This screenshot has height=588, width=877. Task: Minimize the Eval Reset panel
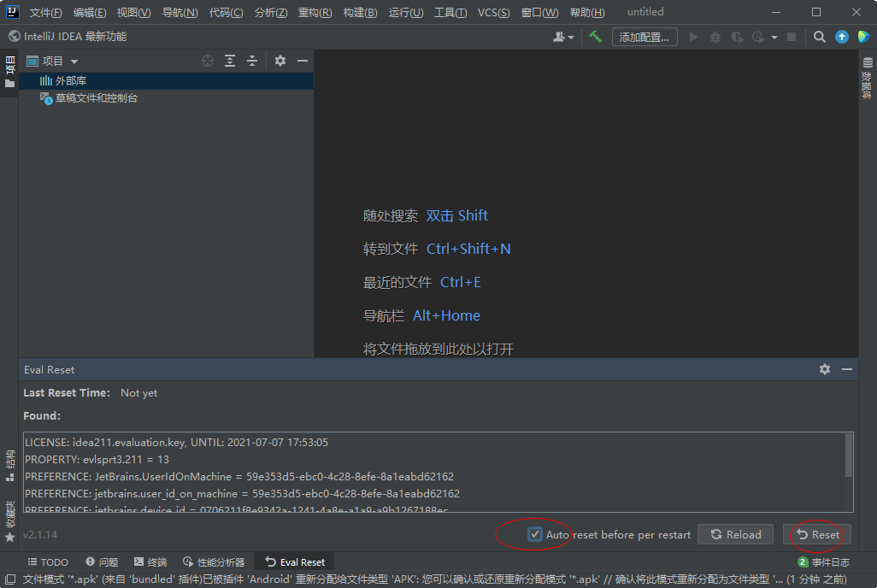[847, 369]
